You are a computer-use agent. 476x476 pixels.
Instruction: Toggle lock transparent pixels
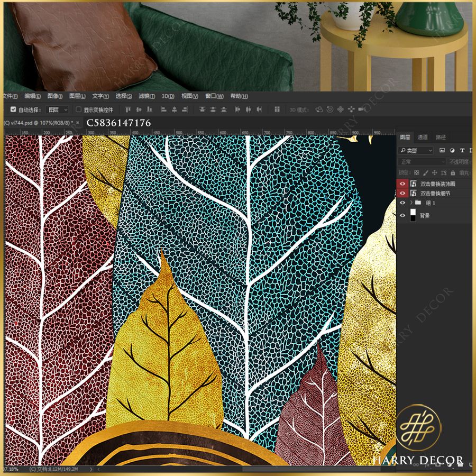(x=417, y=173)
